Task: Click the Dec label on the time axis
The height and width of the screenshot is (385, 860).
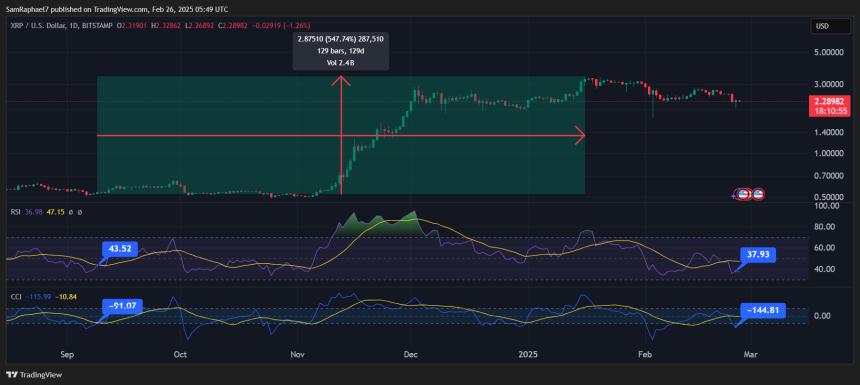Action: (410, 354)
